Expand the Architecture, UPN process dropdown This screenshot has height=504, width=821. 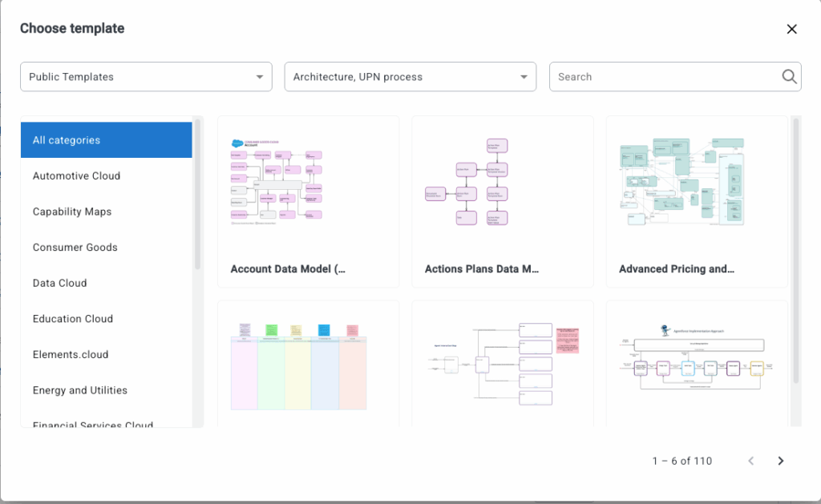pos(410,77)
